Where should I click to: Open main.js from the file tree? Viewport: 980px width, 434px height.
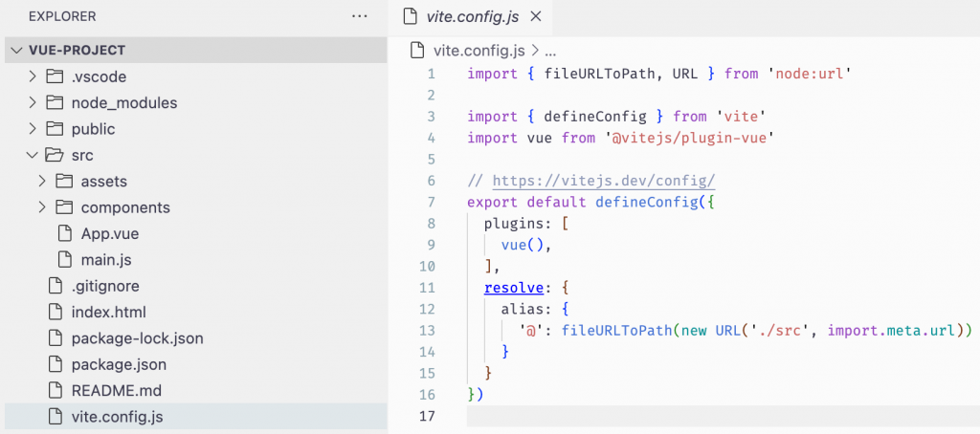(106, 259)
